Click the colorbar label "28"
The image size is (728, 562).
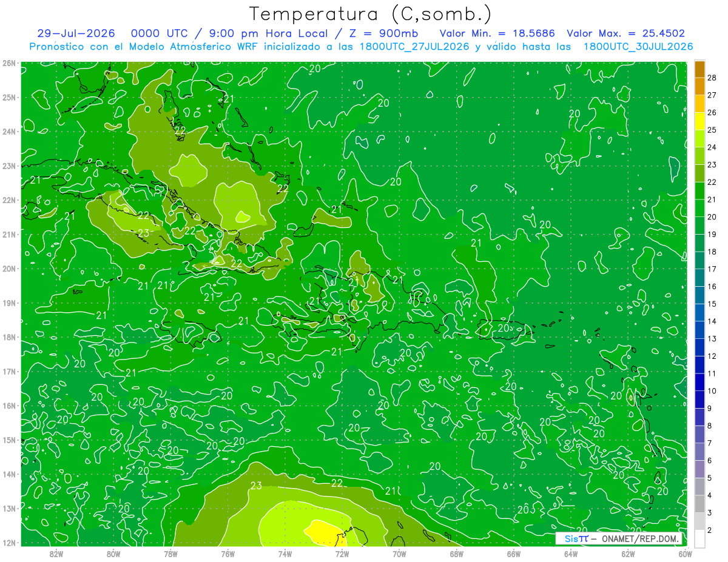click(x=712, y=78)
